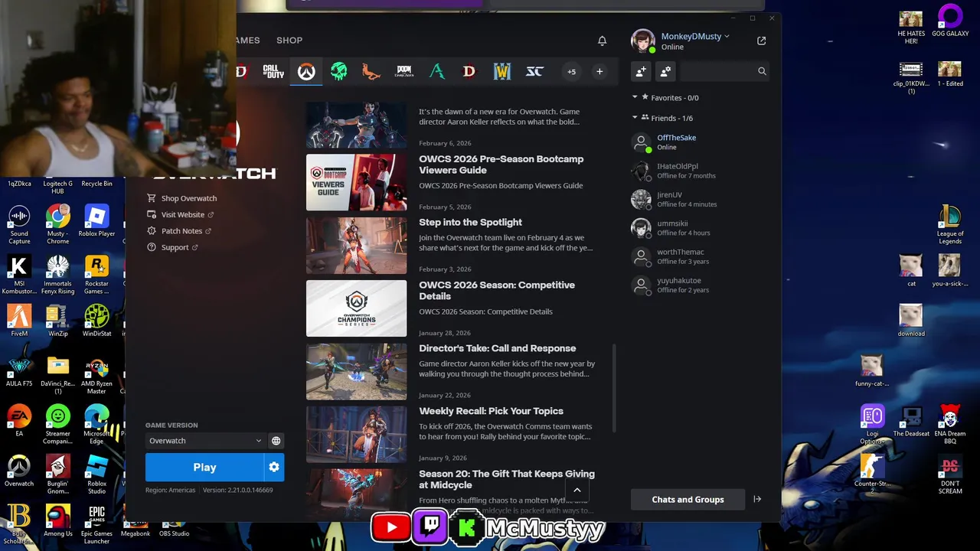Select the red Diablo D game icon
The width and height of the screenshot is (980, 551).
pyautogui.click(x=469, y=71)
